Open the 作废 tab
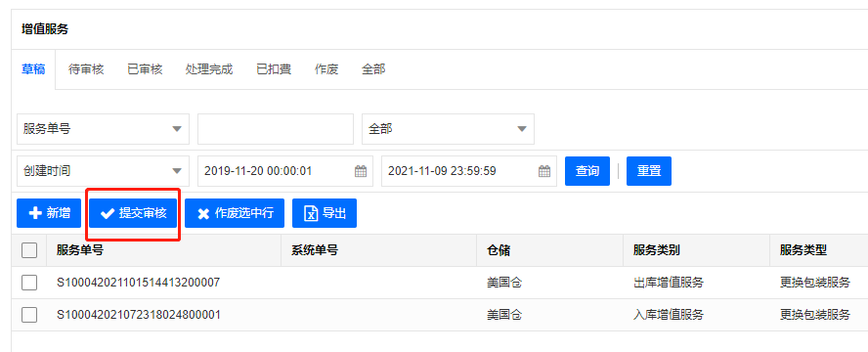The height and width of the screenshot is (352, 868). (326, 69)
